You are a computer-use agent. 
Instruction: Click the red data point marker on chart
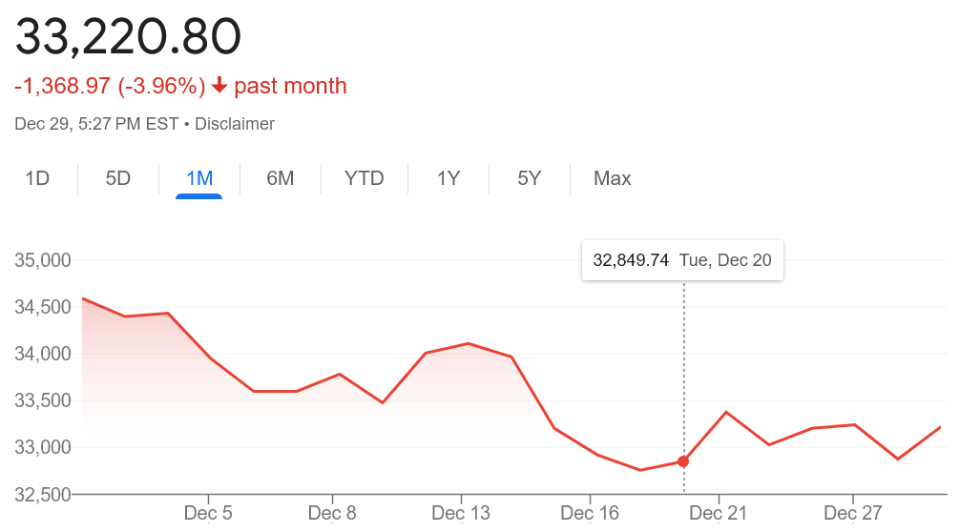[683, 461]
